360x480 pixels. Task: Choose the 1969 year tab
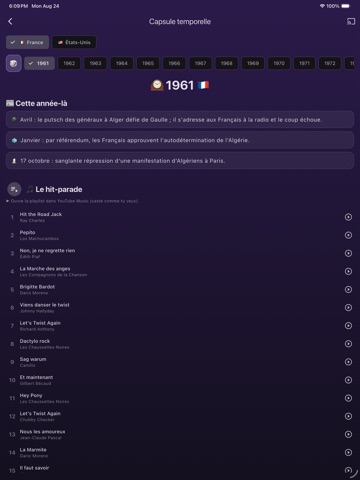pos(253,63)
